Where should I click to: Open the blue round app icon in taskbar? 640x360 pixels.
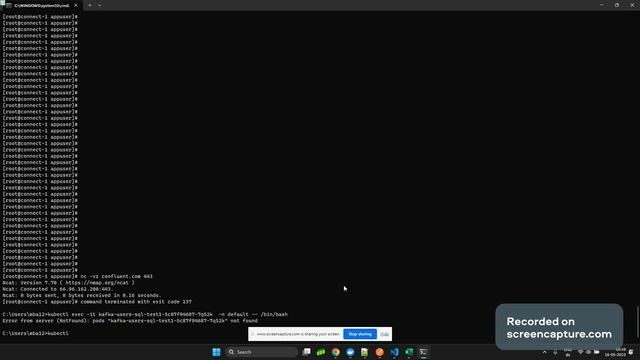350,352
